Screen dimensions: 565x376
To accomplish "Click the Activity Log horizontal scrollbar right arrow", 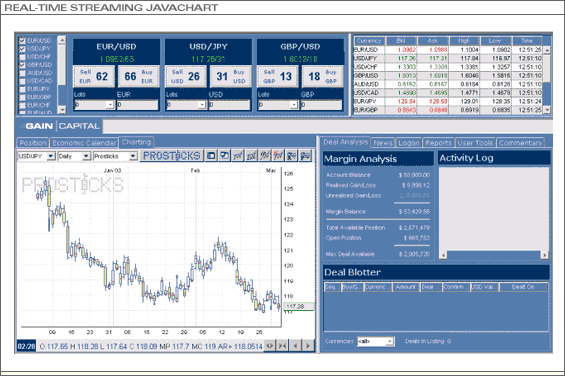I will point(544,255).
